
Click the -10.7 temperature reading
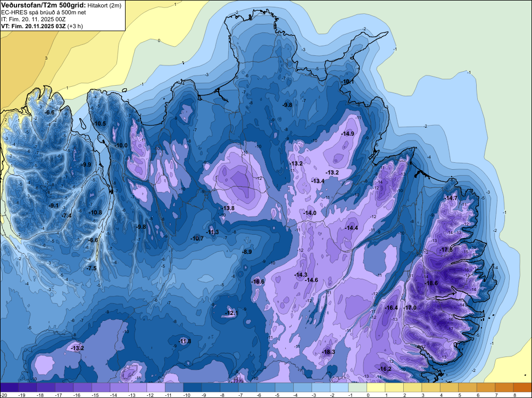coord(197,238)
